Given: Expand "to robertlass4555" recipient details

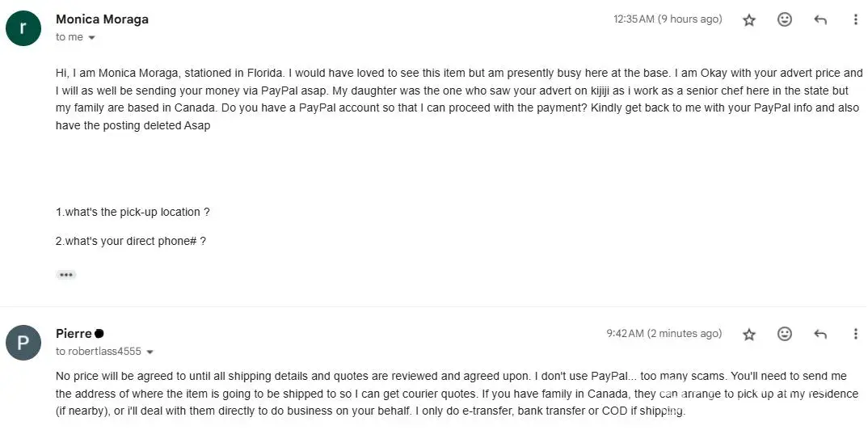Looking at the screenshot, I should (150, 352).
